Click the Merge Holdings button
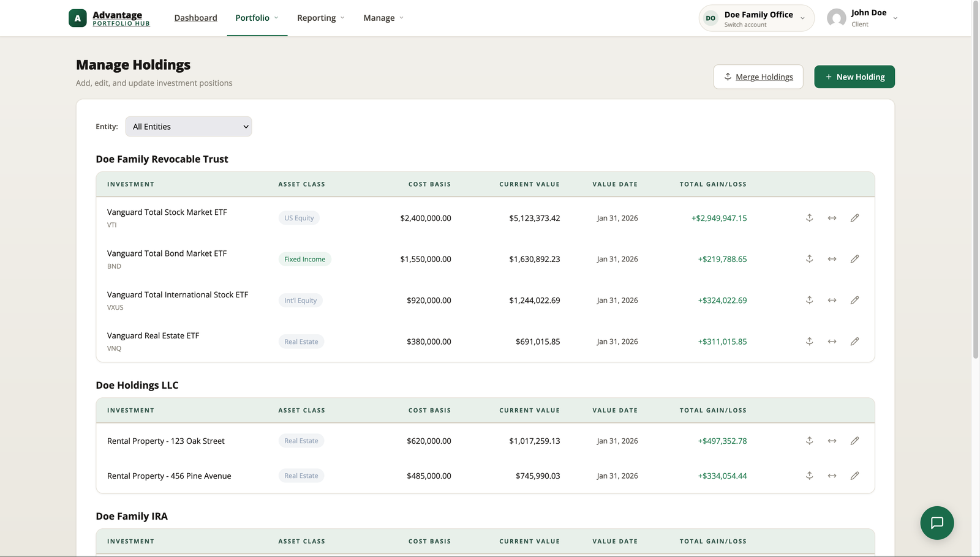 pos(758,77)
